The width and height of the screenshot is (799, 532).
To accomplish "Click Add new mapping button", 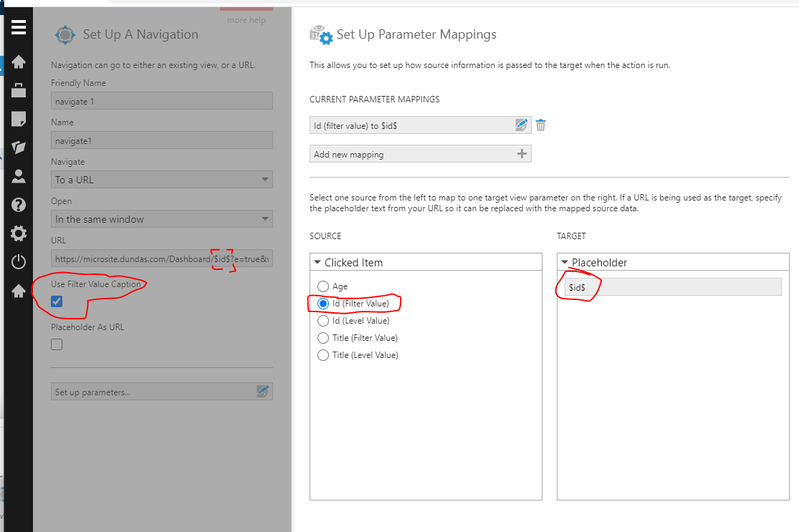I will pyautogui.click(x=421, y=154).
